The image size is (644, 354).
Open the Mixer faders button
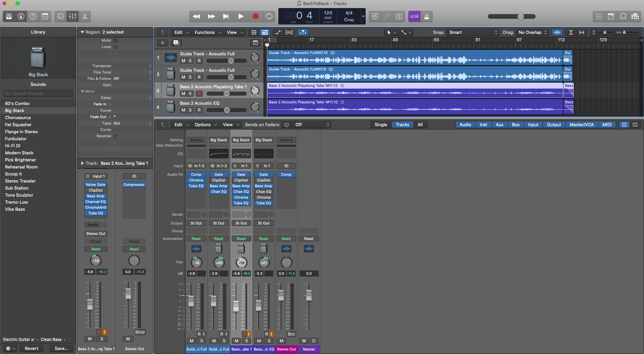[73, 16]
